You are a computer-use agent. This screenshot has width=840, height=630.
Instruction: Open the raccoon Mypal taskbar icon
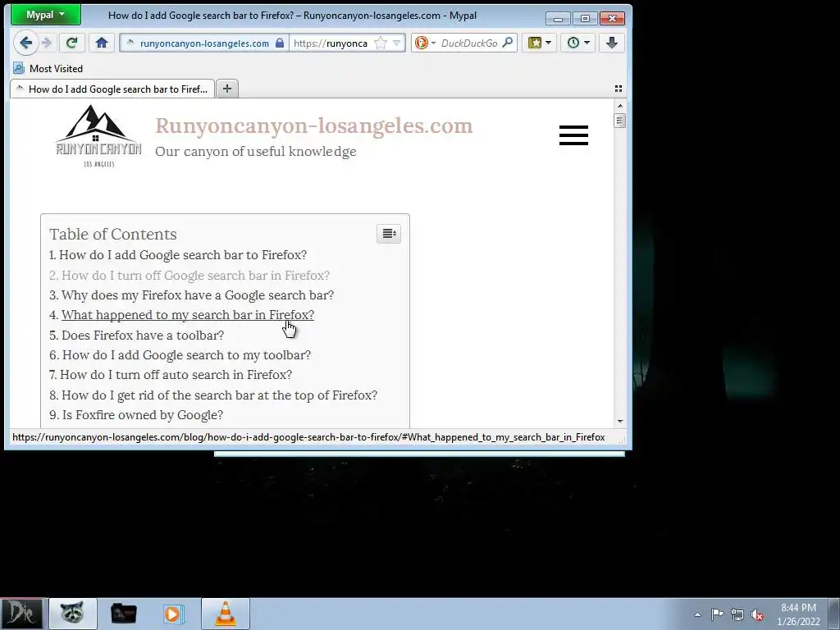[73, 614]
